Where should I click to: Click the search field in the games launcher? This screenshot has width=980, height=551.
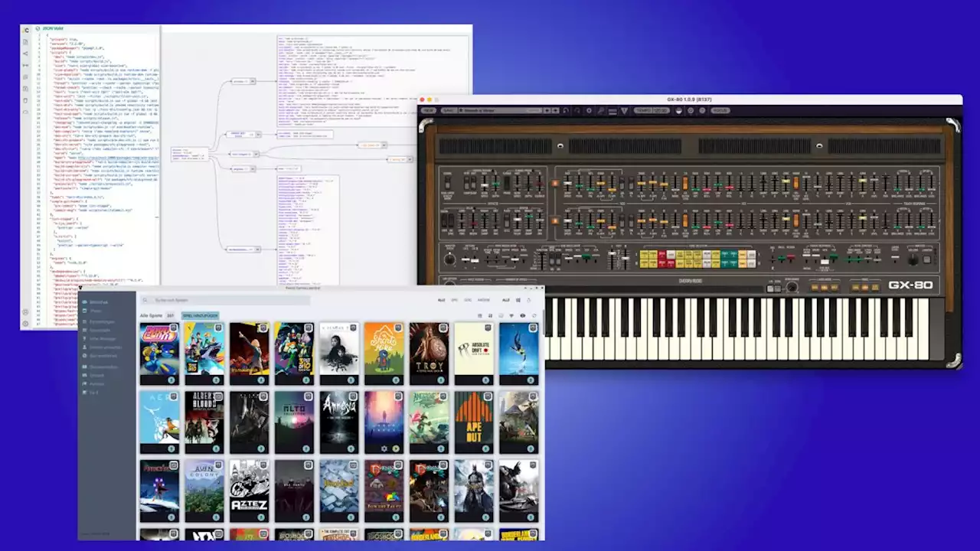(225, 300)
